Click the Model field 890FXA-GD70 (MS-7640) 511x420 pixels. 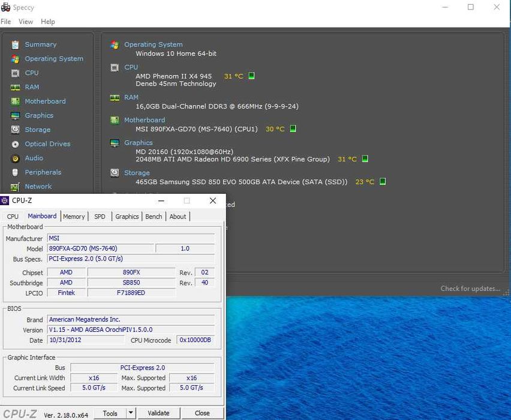pos(100,248)
